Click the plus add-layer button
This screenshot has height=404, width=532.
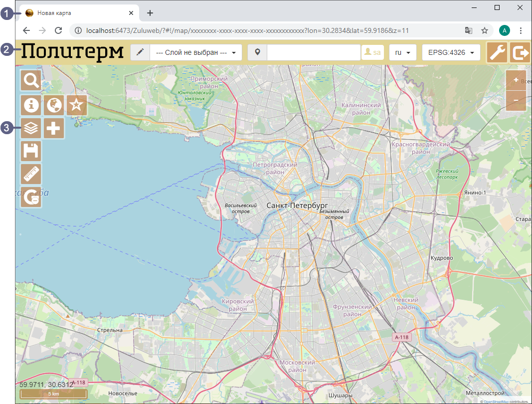(54, 129)
